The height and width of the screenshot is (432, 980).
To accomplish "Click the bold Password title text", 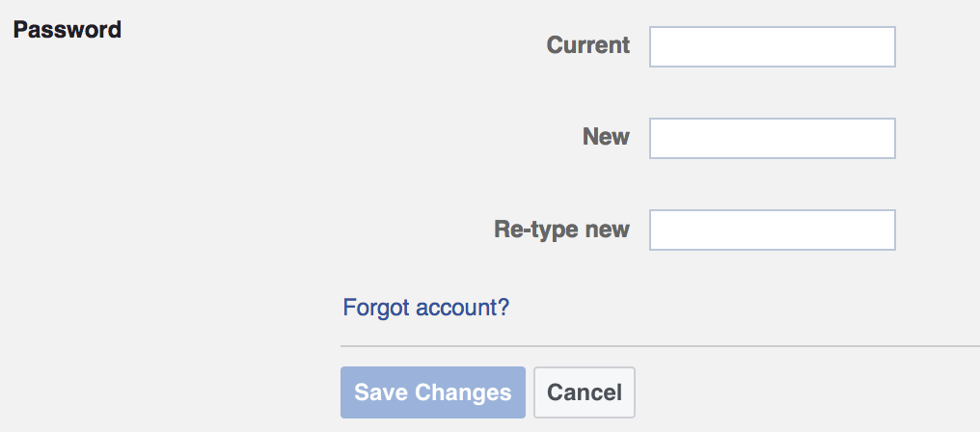I will point(68,30).
